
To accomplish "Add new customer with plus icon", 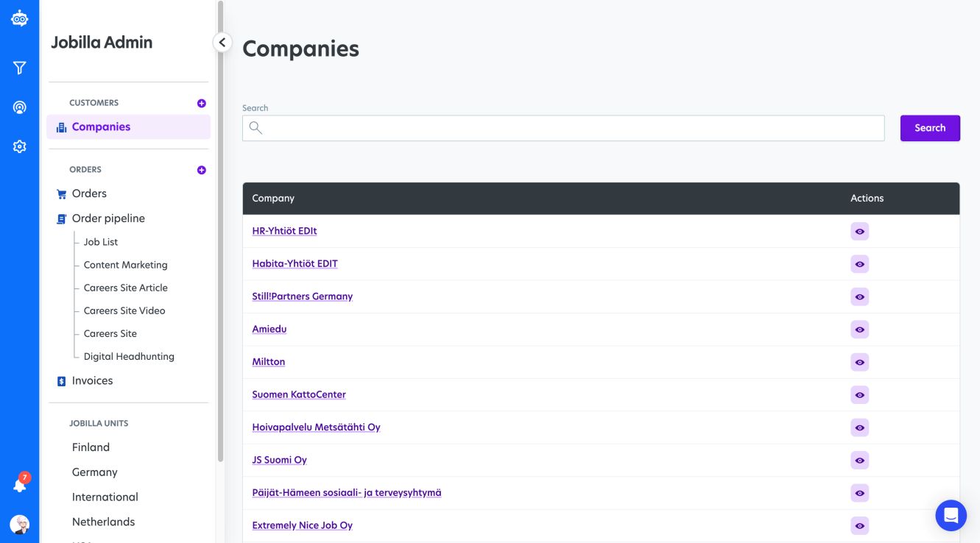I will [x=202, y=104].
